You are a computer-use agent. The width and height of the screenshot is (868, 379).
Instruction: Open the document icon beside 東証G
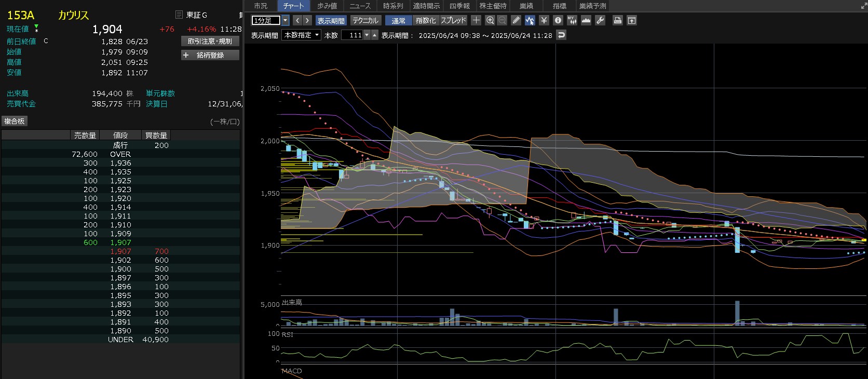click(179, 15)
